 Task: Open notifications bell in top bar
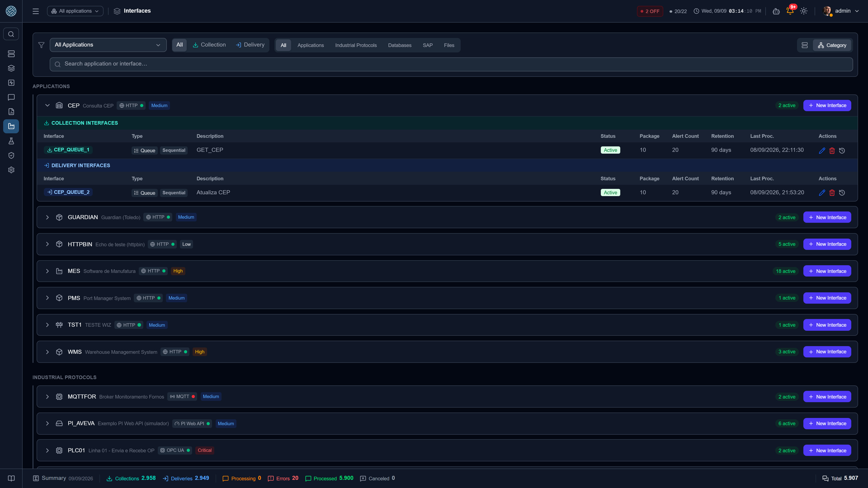coord(790,11)
